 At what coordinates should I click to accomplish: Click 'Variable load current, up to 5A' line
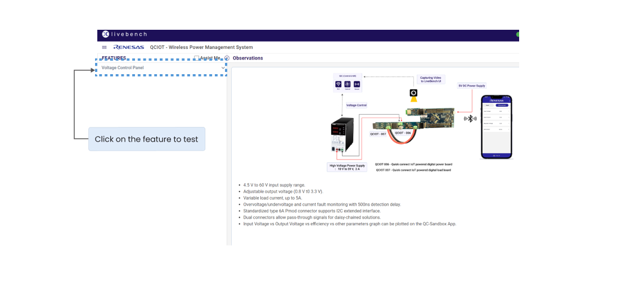point(273,198)
